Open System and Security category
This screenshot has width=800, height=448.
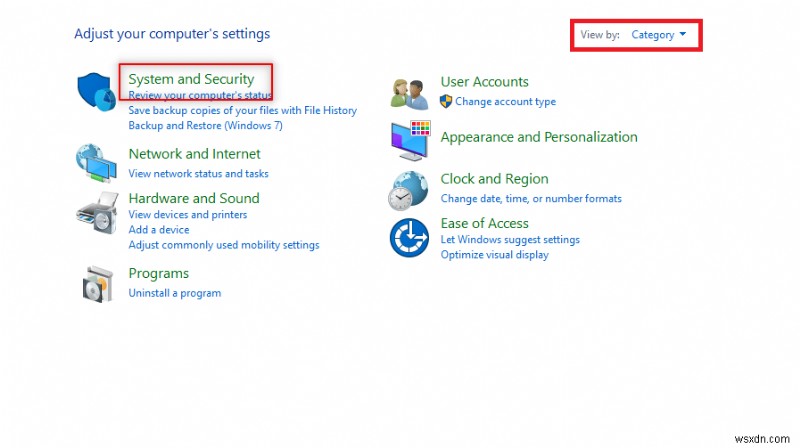tap(191, 79)
